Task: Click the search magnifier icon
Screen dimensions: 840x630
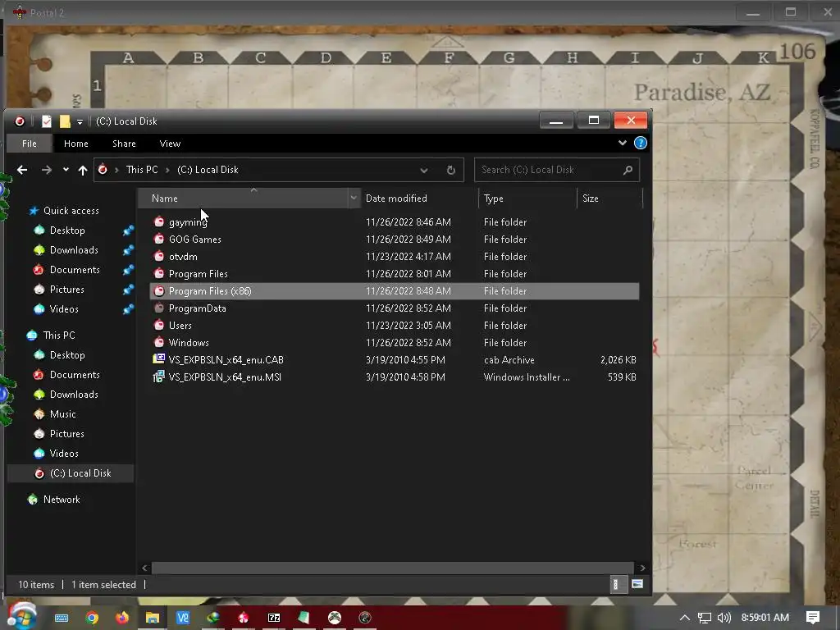Action: (x=628, y=170)
